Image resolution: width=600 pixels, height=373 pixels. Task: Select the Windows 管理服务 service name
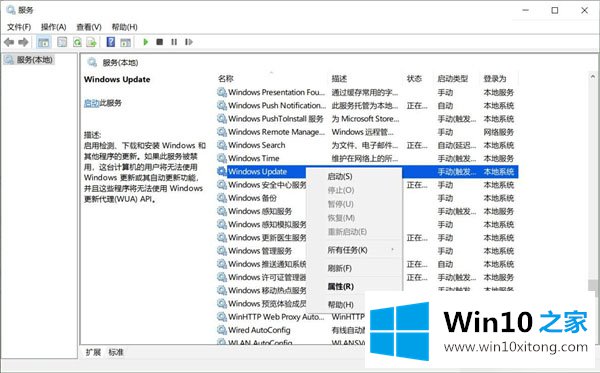[260, 251]
